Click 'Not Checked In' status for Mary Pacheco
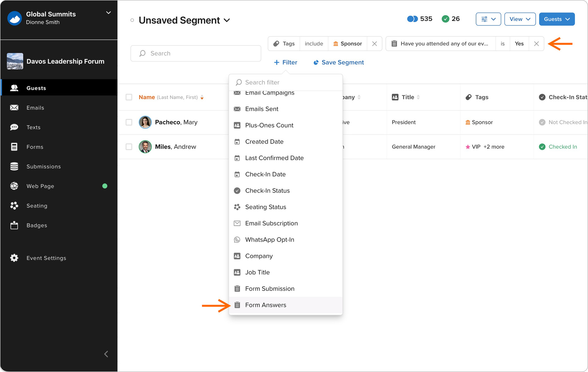The height and width of the screenshot is (372, 588). point(563,122)
